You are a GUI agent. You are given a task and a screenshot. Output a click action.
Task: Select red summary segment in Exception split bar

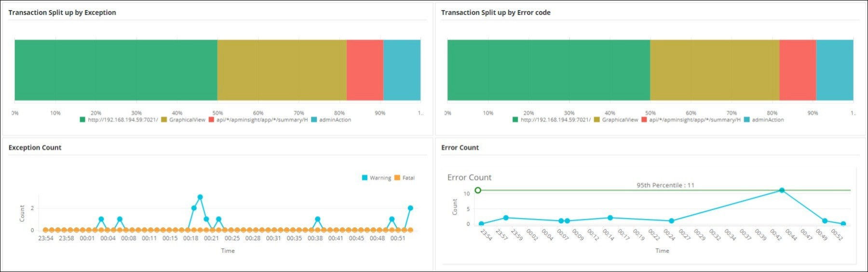point(365,70)
